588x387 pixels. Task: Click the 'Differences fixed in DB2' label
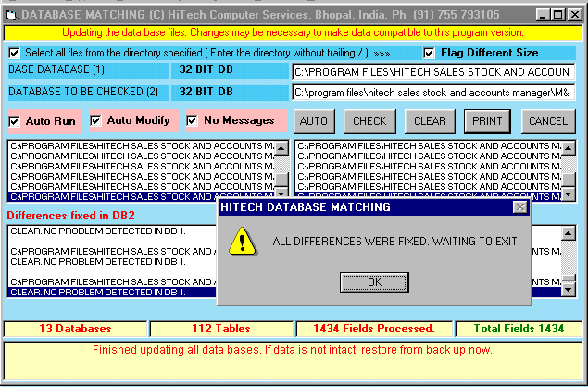click(x=70, y=216)
